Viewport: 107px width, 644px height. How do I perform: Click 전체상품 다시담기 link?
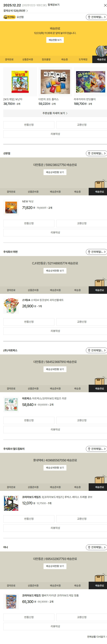(97, 637)
